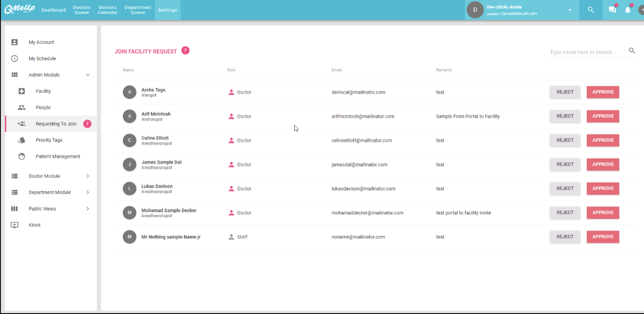Click the Priority Tags icon

pos(21,140)
